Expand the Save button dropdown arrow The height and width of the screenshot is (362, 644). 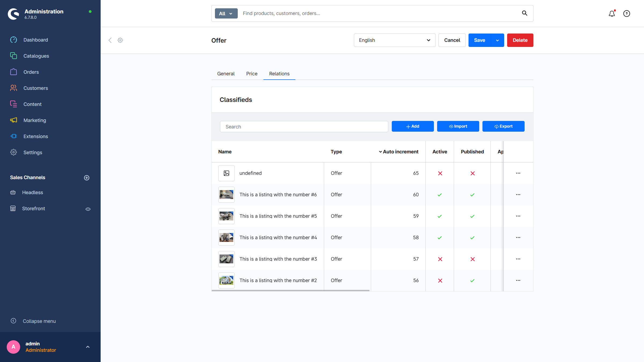(x=497, y=40)
